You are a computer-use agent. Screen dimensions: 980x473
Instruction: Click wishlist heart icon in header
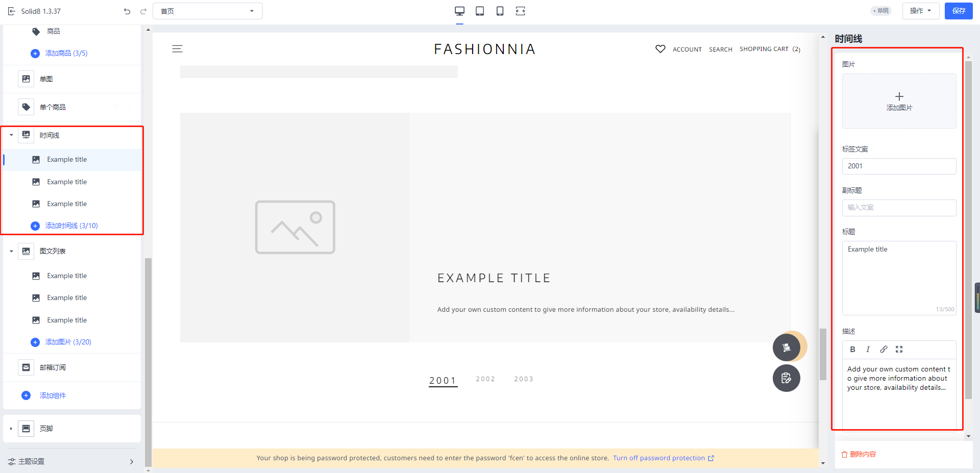(x=660, y=49)
